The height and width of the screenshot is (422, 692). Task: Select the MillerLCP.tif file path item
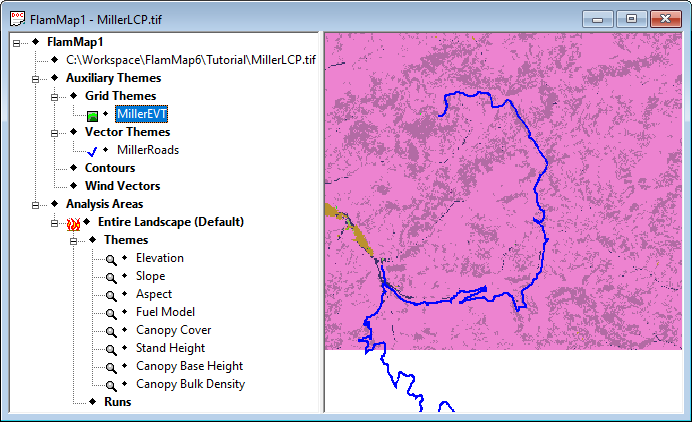click(x=191, y=60)
